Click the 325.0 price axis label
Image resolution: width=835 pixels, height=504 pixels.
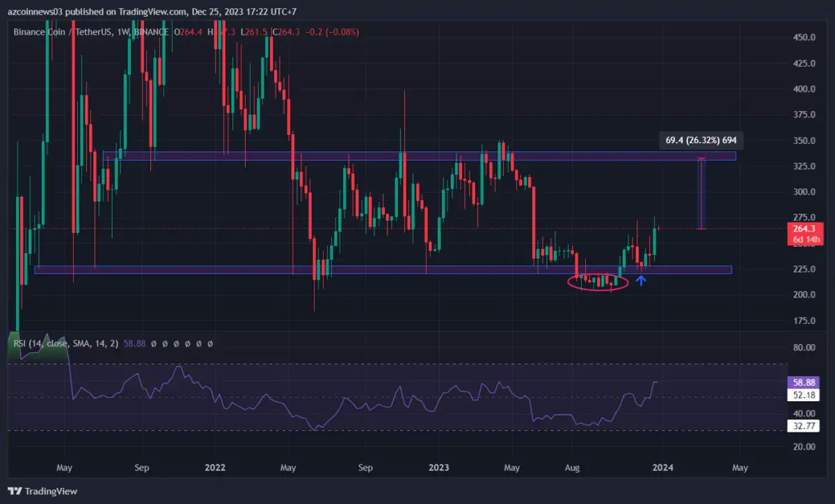coord(804,166)
